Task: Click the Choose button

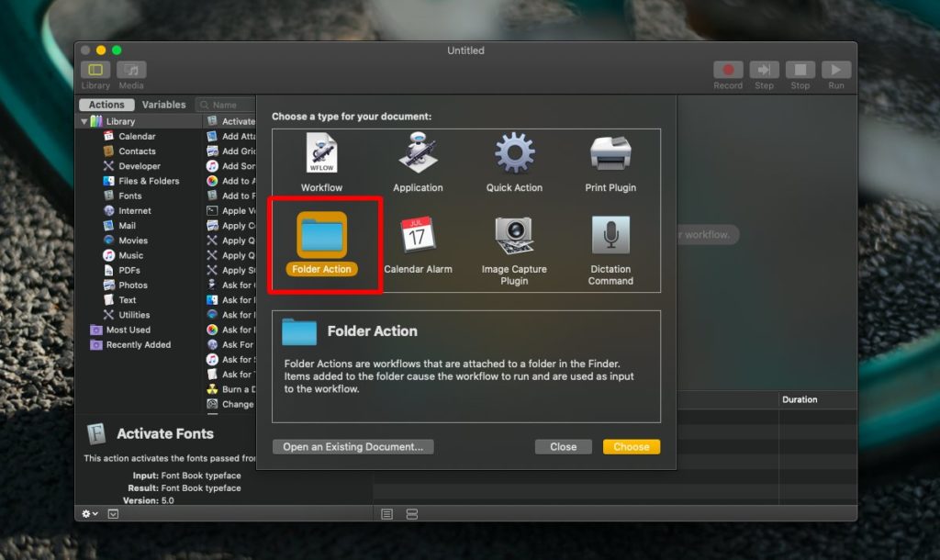Action: coord(631,446)
